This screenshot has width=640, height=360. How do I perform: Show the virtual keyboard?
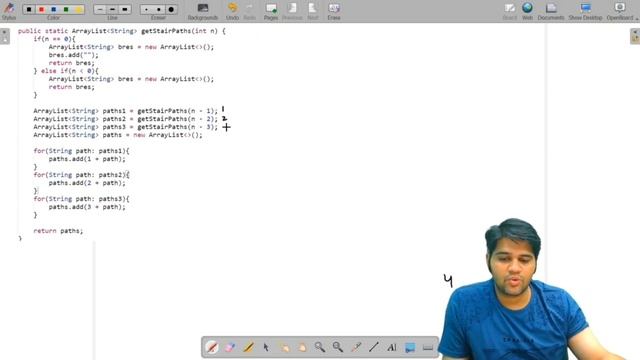click(x=428, y=347)
